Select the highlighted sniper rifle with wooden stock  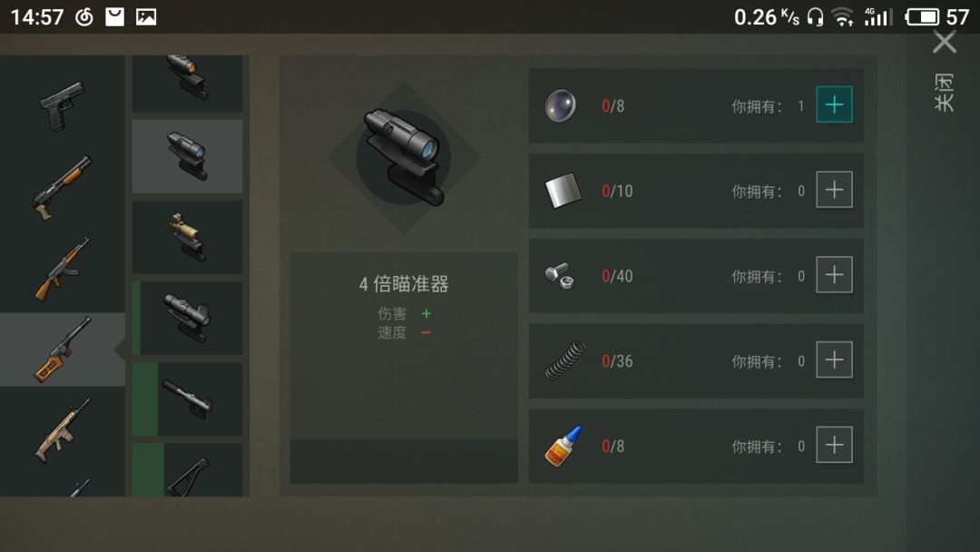coord(62,350)
